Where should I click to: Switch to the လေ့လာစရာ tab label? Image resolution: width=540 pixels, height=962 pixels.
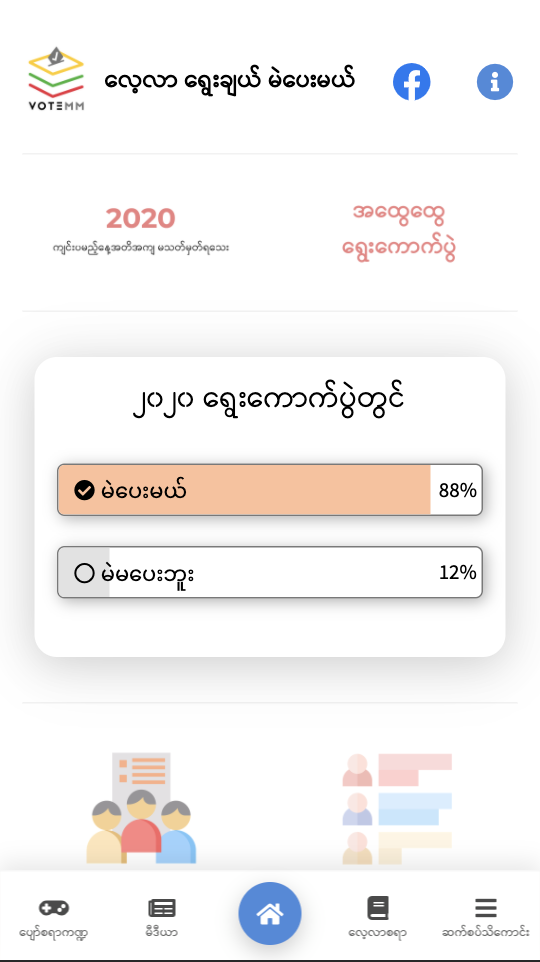pos(377,933)
